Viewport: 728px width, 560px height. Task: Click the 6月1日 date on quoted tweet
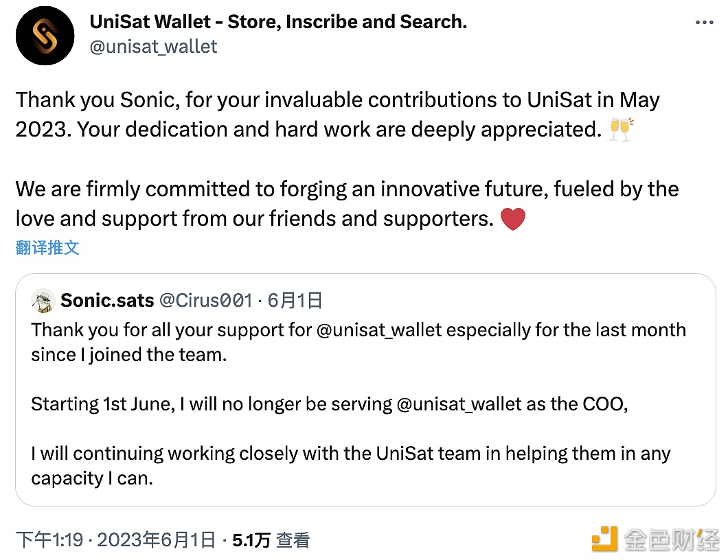(295, 300)
